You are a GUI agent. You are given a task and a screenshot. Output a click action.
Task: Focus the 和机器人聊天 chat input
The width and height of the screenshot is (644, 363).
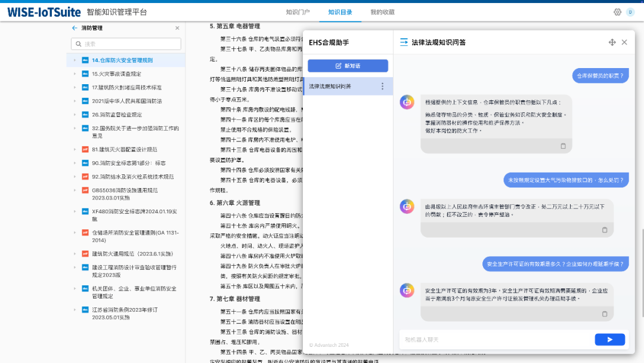click(497, 340)
